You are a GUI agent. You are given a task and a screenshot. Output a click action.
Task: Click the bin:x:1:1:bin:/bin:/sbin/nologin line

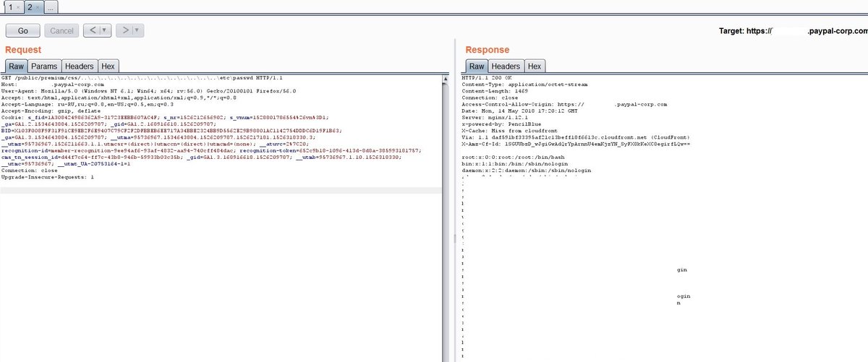515,163
